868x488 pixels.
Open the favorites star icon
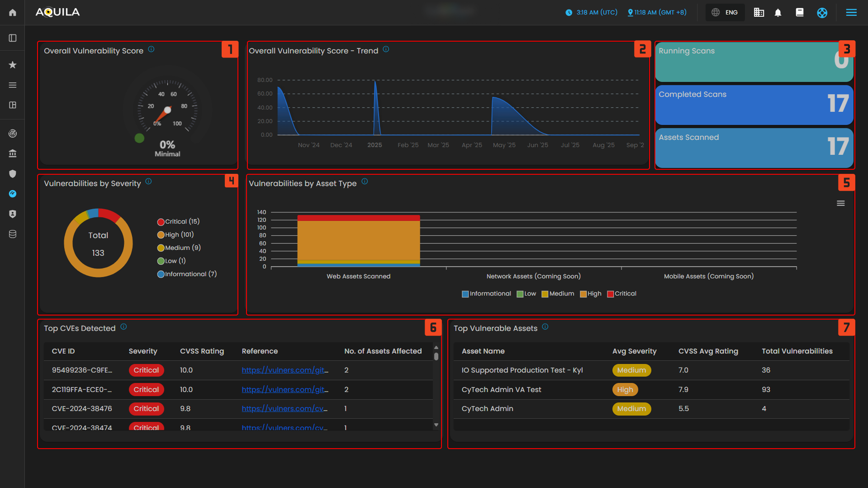coord(13,65)
